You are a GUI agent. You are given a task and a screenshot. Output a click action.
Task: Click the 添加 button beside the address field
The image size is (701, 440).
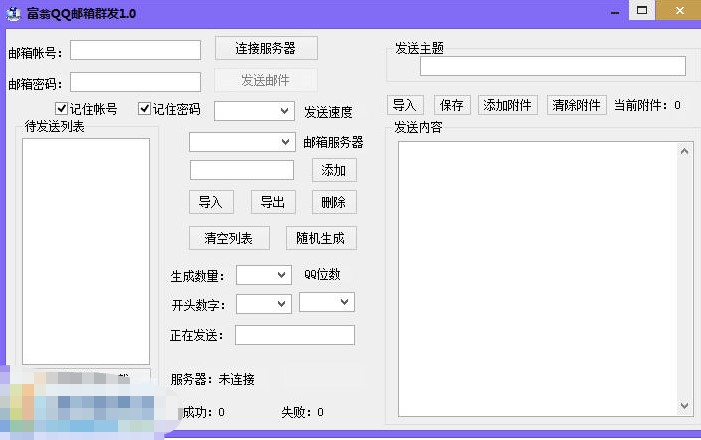click(x=334, y=170)
